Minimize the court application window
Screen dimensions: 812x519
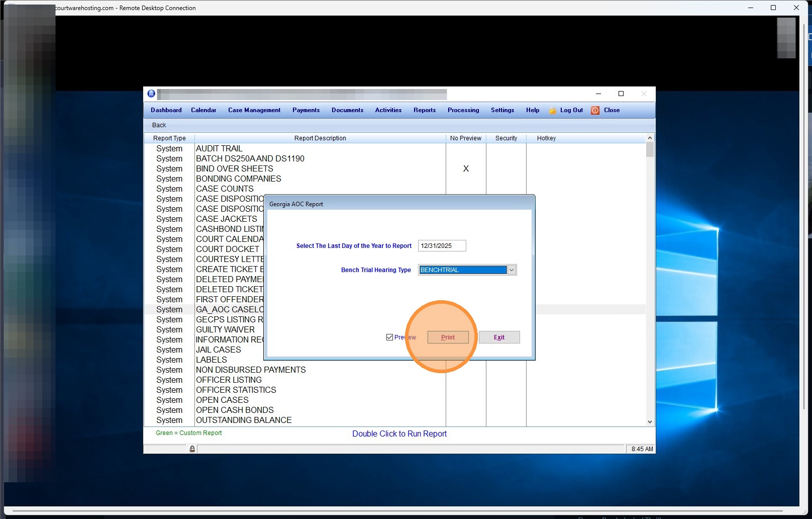pyautogui.click(x=598, y=94)
